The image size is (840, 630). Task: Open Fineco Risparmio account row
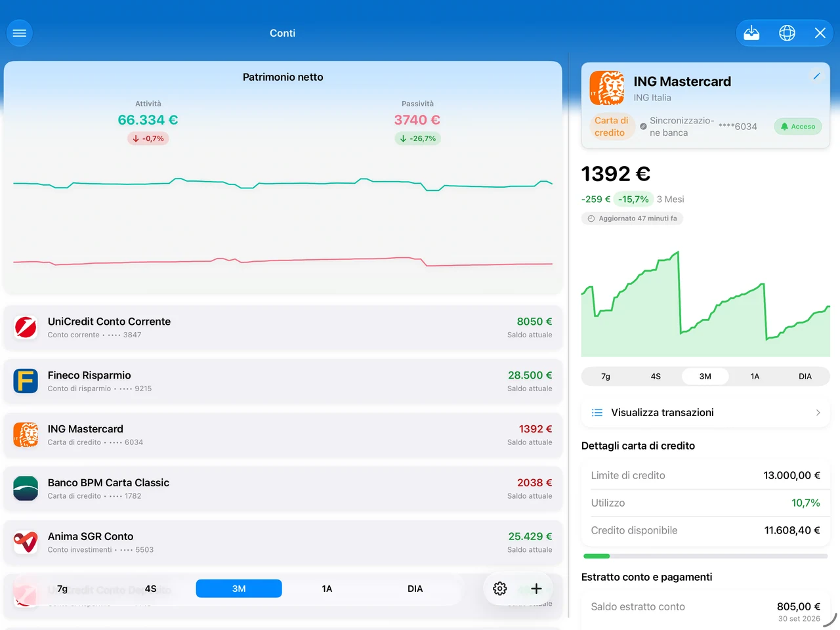click(283, 381)
